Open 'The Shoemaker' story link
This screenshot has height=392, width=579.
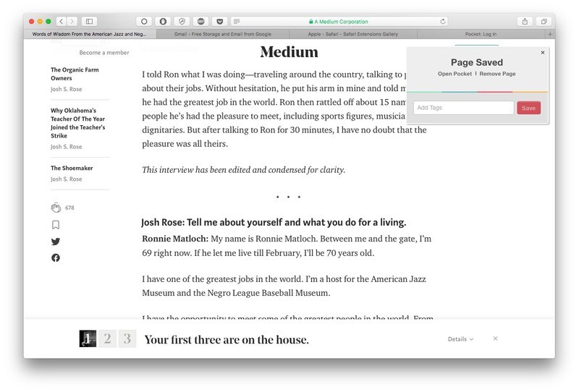click(x=72, y=168)
